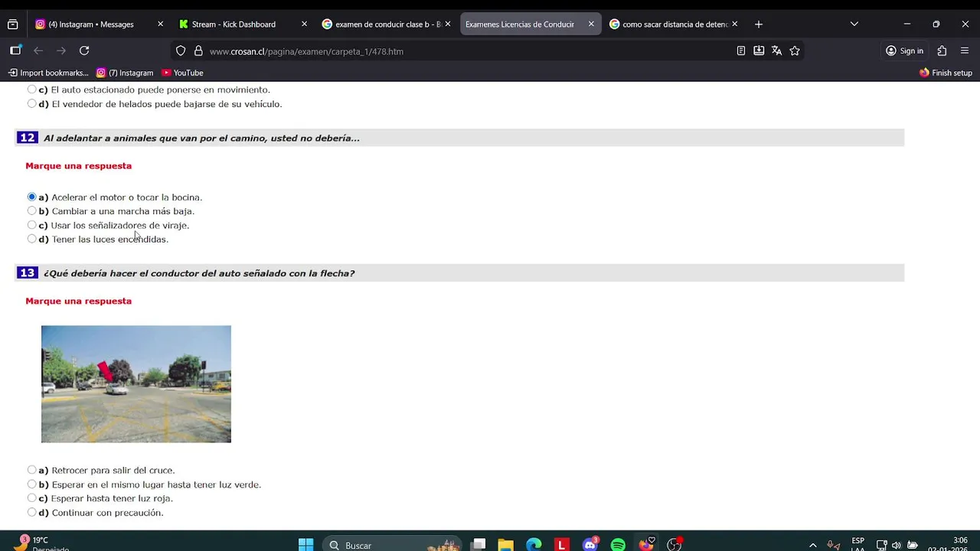Close the Instagram Messages tab
Screen dimensions: 980x551
160,24
